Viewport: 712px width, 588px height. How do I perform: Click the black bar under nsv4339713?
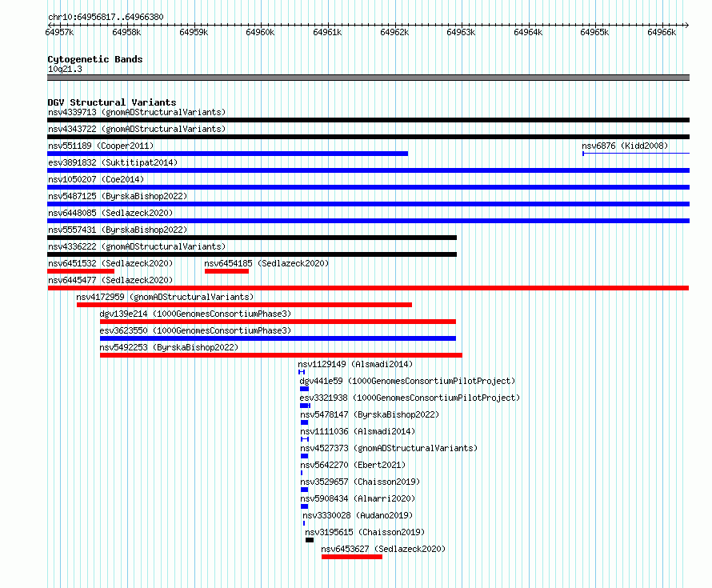(x=368, y=120)
